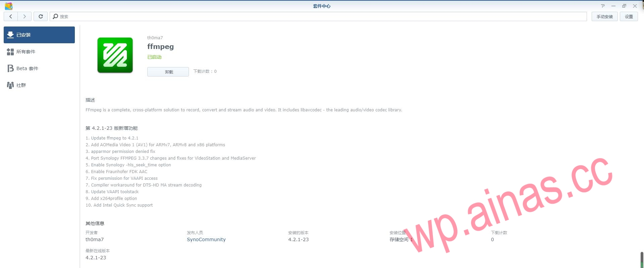Open the ffmpeg package icon
This screenshot has width=644, height=268.
pos(115,55)
